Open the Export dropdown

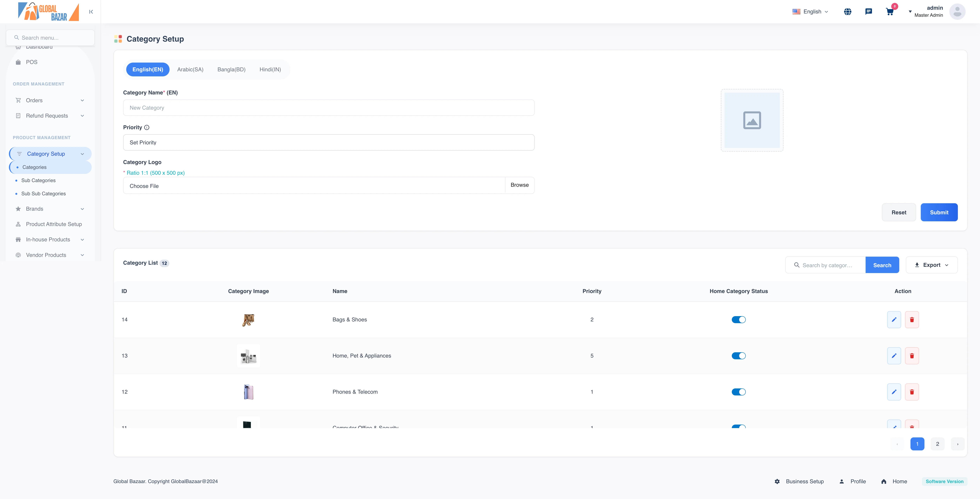[x=931, y=265]
